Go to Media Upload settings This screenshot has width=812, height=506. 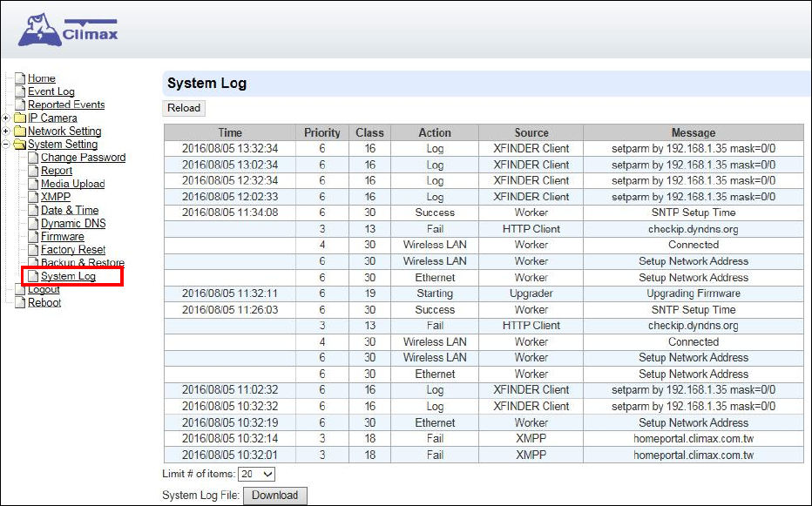point(73,184)
